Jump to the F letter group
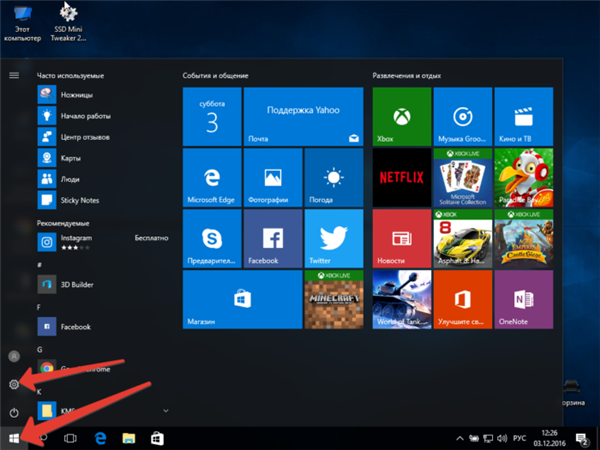Image resolution: width=600 pixels, height=450 pixels. pos(39,307)
